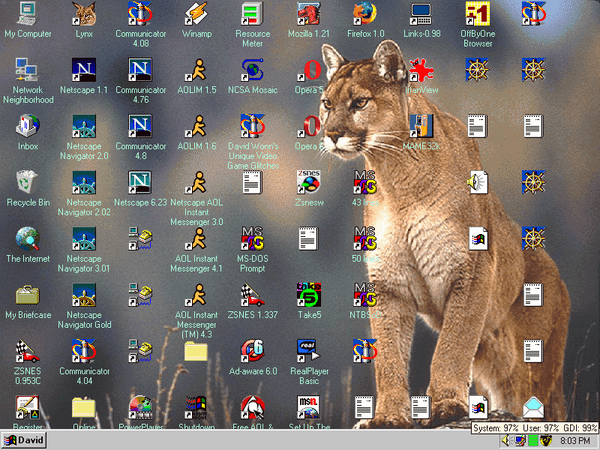The width and height of the screenshot is (600, 450).
Task: Open the Recycle Bin
Action: (x=28, y=183)
